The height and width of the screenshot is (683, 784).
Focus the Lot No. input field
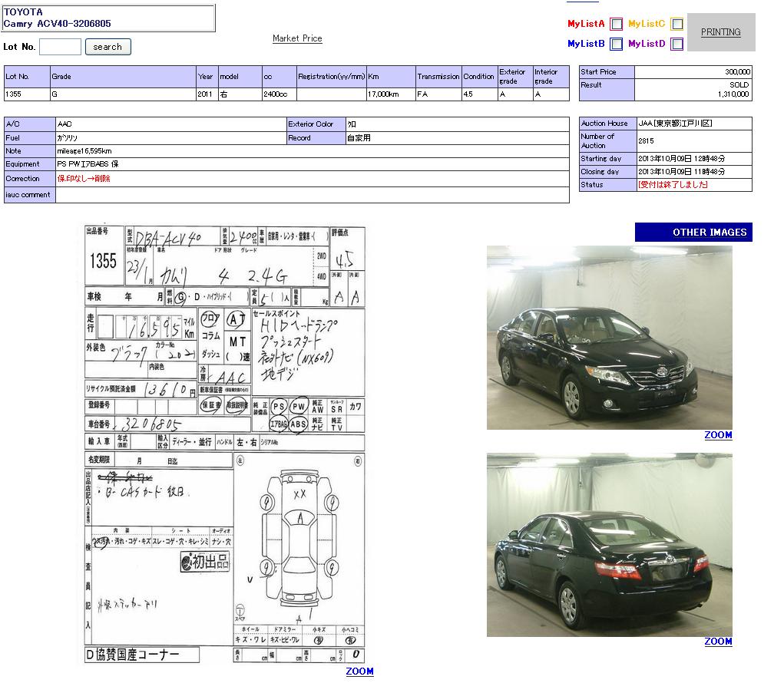click(60, 47)
